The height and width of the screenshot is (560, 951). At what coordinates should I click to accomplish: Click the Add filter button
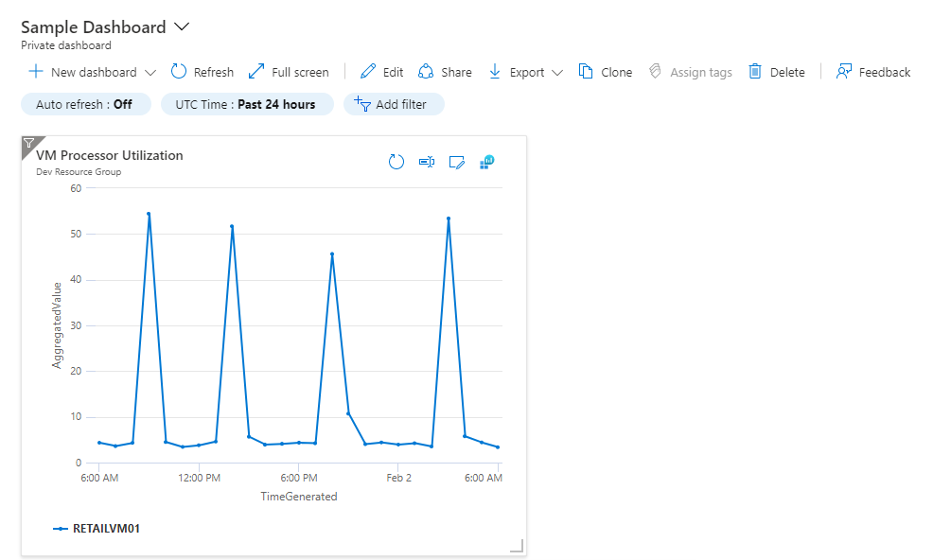click(394, 104)
